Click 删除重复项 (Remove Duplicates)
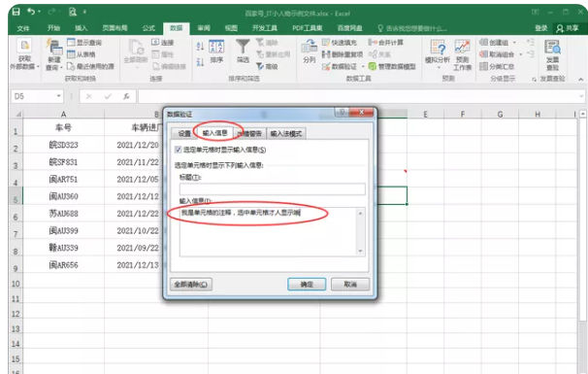 343,54
